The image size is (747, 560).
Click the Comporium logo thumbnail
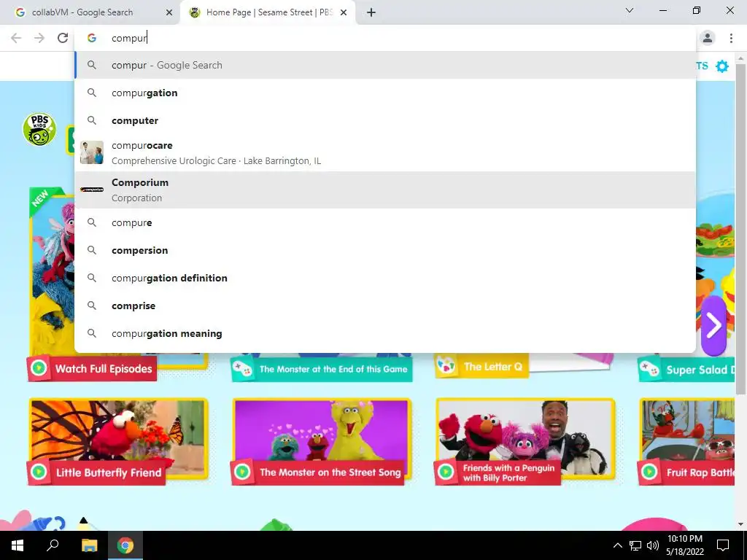(92, 190)
